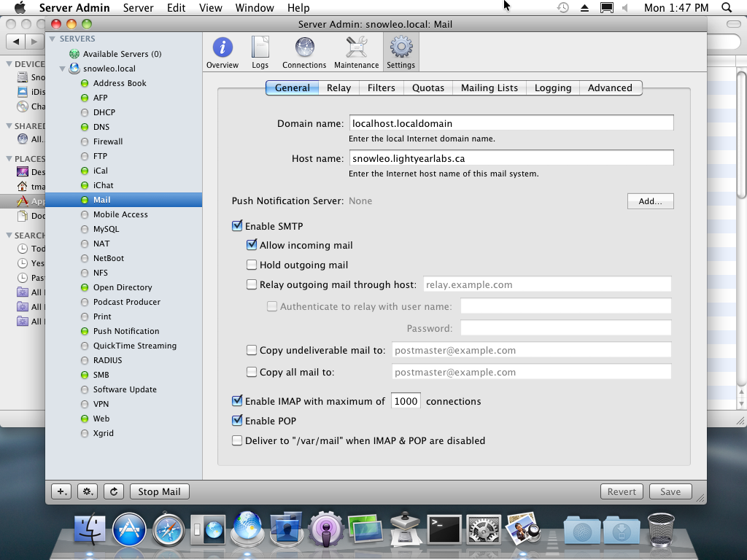Image resolution: width=747 pixels, height=560 pixels.
Task: Open the gear action menu button
Action: [88, 491]
